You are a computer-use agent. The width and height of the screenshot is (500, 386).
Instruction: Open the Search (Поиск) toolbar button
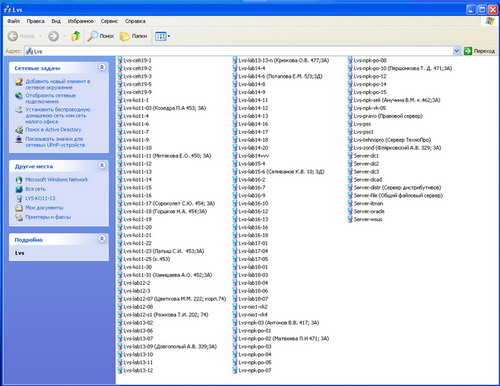(100, 36)
